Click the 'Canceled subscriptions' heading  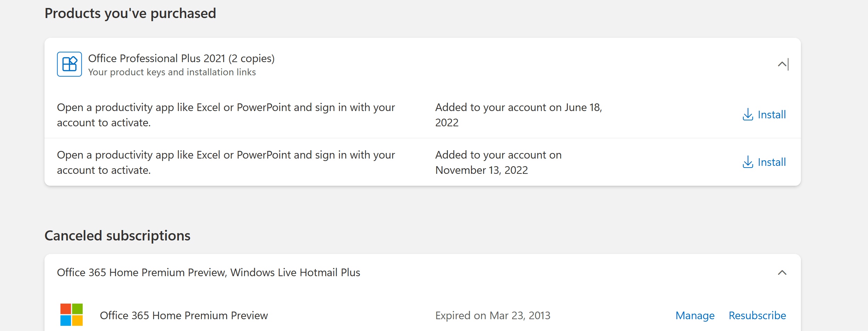click(117, 236)
